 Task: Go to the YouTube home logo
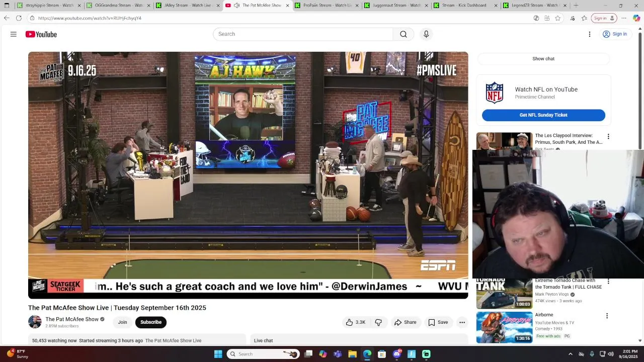pos(41,34)
